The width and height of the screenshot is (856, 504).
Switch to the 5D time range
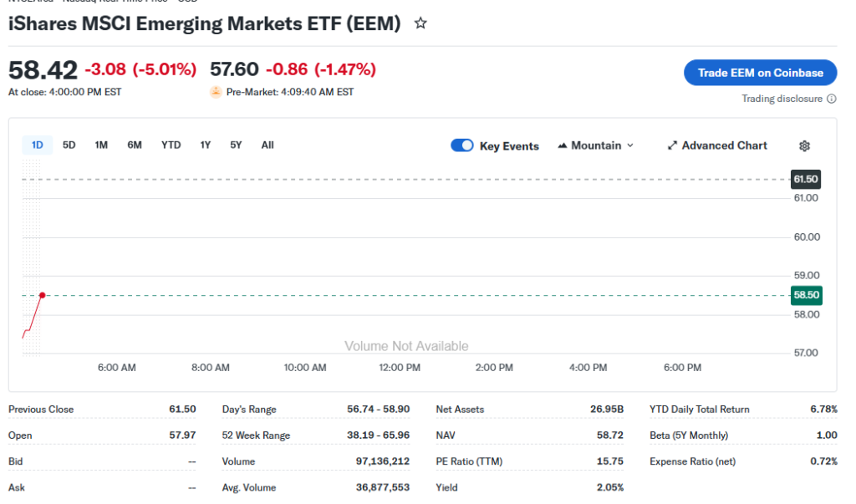(x=69, y=145)
